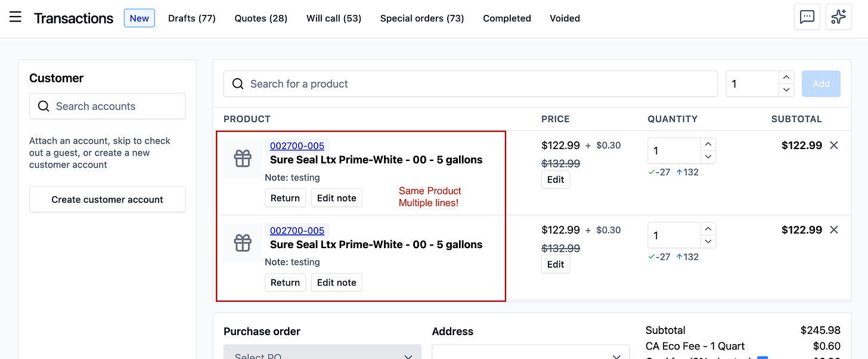Click the Create customer account button

point(107,200)
